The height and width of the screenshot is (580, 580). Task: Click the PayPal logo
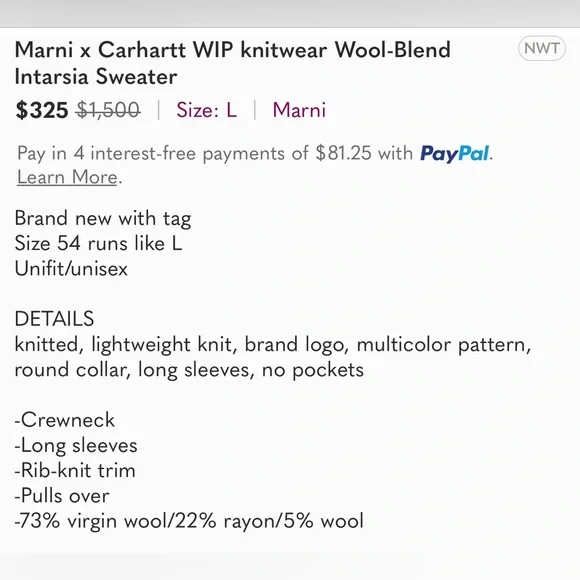click(455, 154)
